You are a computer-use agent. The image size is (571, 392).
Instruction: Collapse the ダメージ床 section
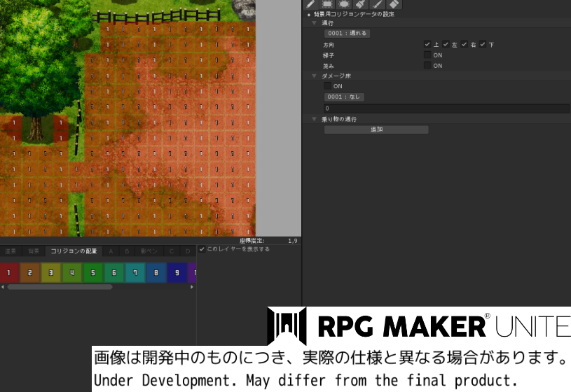coord(315,76)
